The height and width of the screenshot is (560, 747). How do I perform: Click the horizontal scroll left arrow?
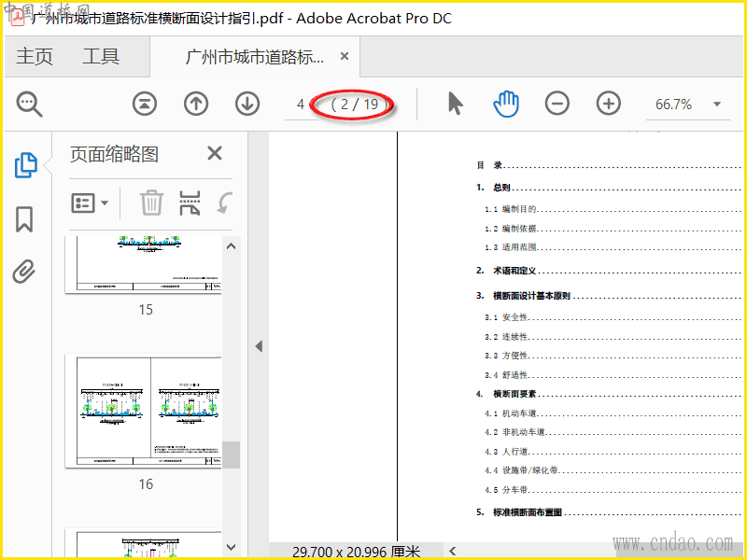tap(453, 552)
